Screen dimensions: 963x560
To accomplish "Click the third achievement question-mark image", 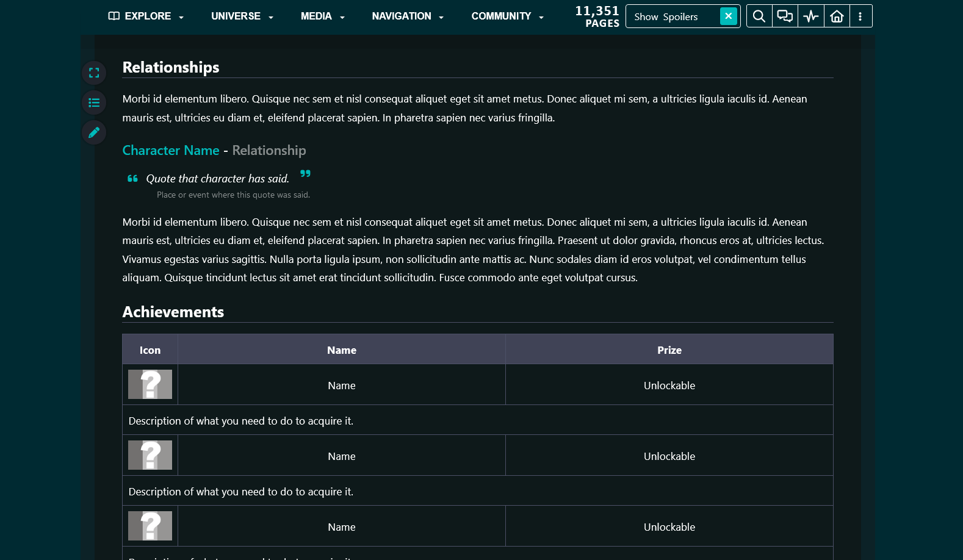I will point(150,526).
